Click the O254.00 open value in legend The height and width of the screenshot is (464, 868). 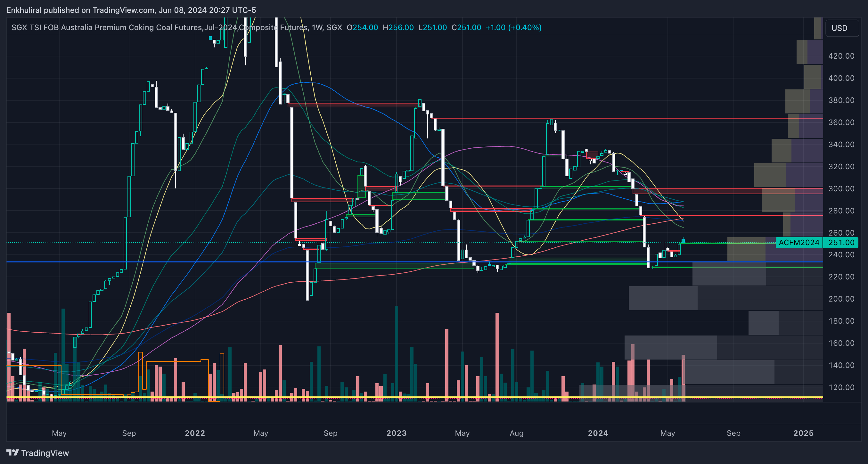click(362, 27)
